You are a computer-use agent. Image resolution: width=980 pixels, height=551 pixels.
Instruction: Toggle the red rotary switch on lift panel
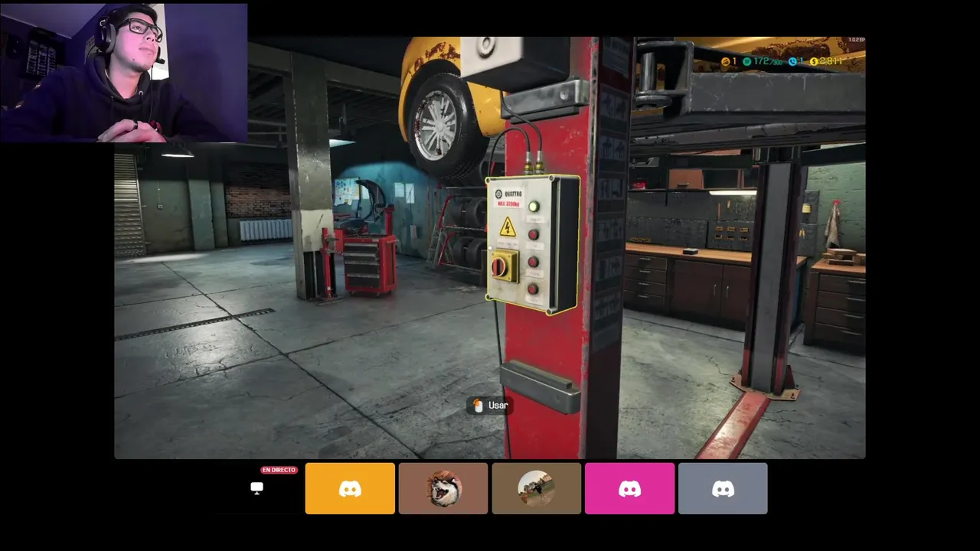[x=500, y=267]
